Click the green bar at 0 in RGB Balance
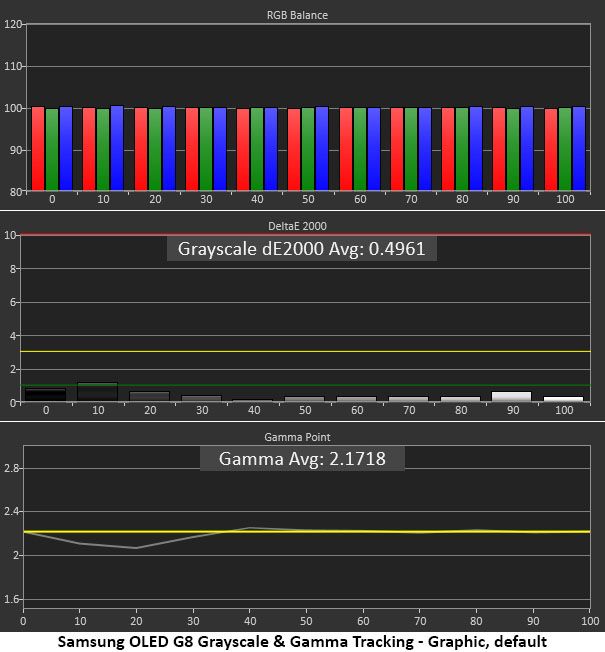Screen dimensions: 605x652 (x=52, y=150)
